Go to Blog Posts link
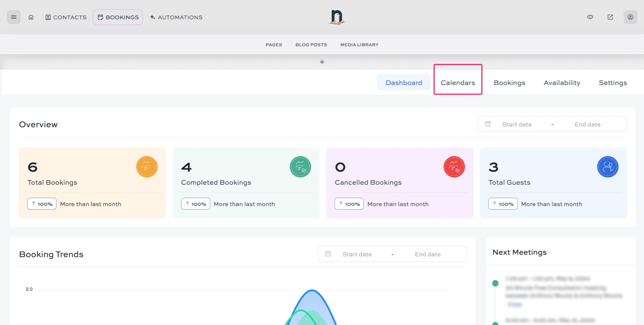The height and width of the screenshot is (325, 644). [x=311, y=45]
